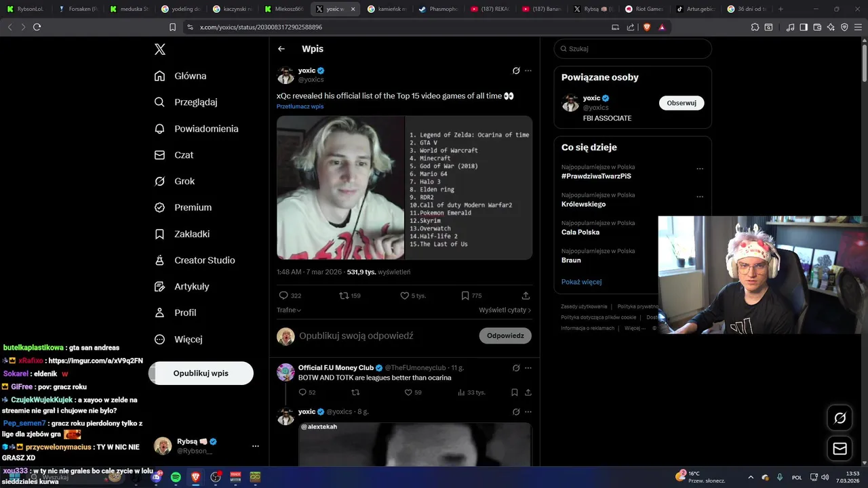Switch to Phasmophobia browser tab
This screenshot has height=488, width=868.
coord(438,9)
